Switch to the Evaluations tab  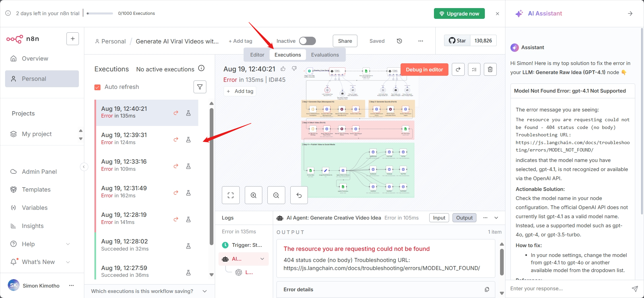(325, 55)
